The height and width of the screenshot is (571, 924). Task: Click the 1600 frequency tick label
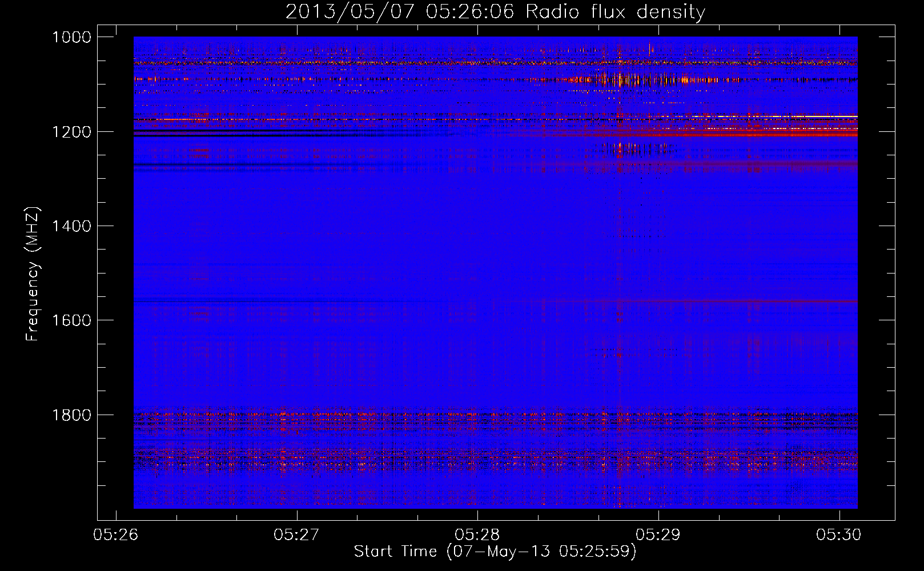point(72,320)
